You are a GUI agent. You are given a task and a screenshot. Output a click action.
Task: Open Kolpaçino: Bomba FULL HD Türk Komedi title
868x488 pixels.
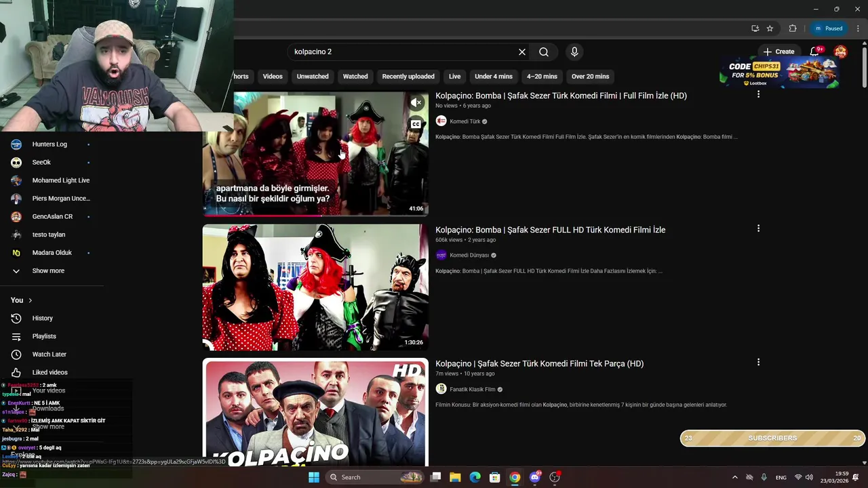coord(550,230)
